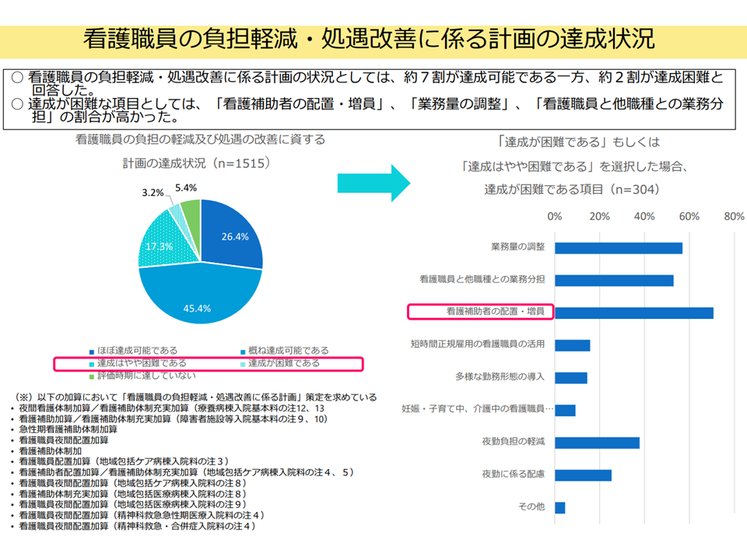Click the striped legend square for 達成が困難である
The height and width of the screenshot is (560, 747).
pos(243,364)
